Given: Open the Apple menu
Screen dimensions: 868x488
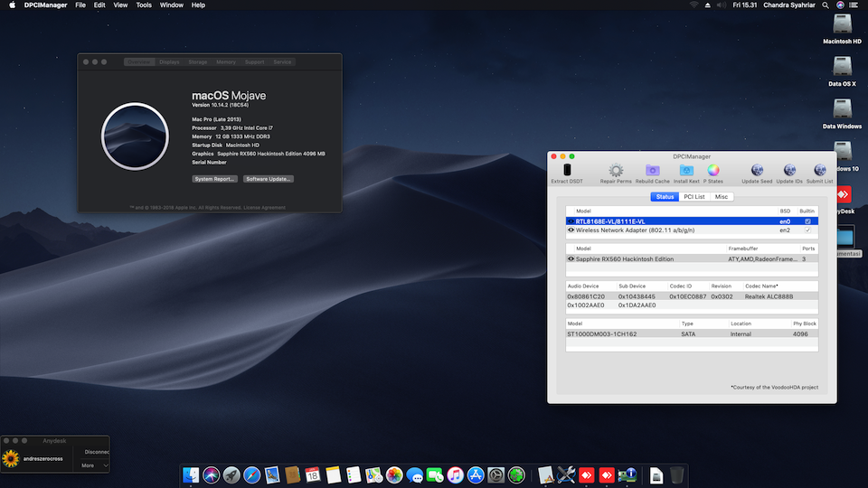Looking at the screenshot, I should coord(12,5).
